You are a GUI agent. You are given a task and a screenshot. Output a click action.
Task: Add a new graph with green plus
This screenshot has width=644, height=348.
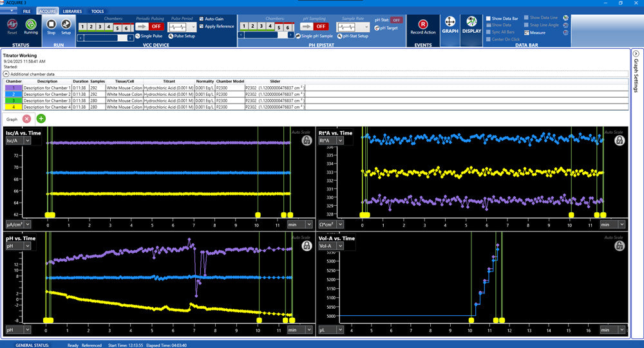[41, 118]
